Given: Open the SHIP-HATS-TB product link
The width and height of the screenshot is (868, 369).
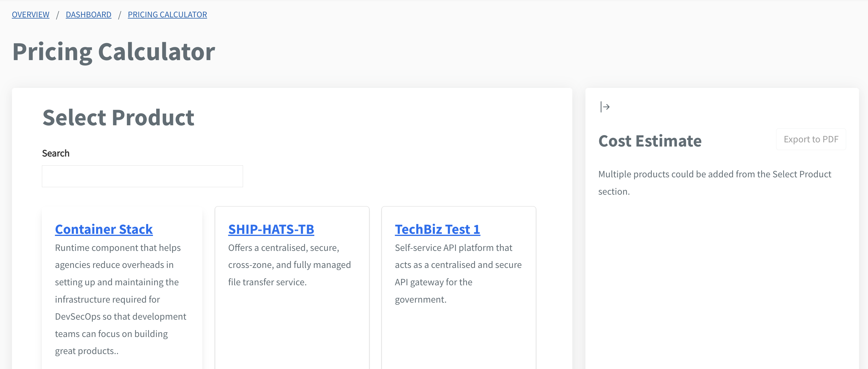Looking at the screenshot, I should [x=271, y=229].
